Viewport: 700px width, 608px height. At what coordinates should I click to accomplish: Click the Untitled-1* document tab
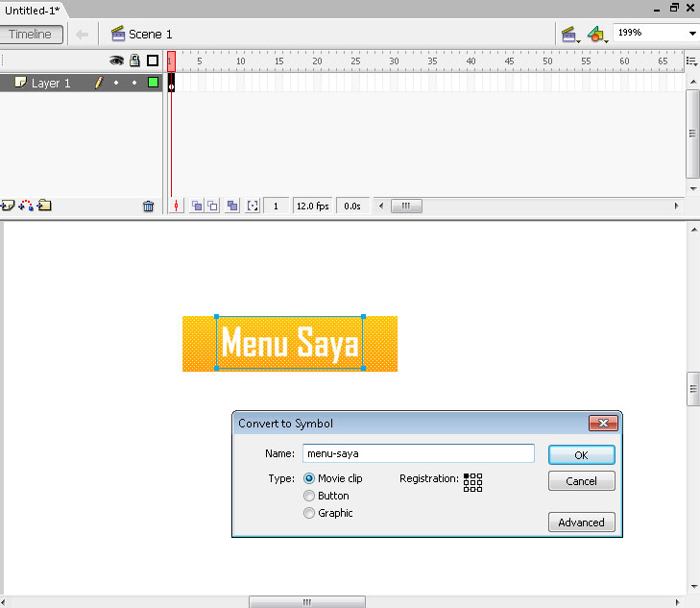(33, 10)
